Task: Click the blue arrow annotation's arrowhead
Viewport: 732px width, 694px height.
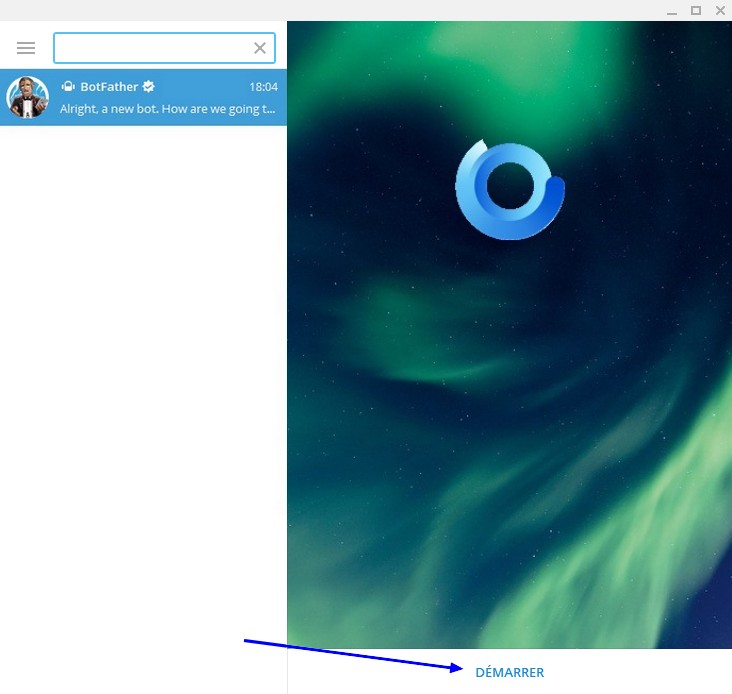Action: tap(460, 670)
